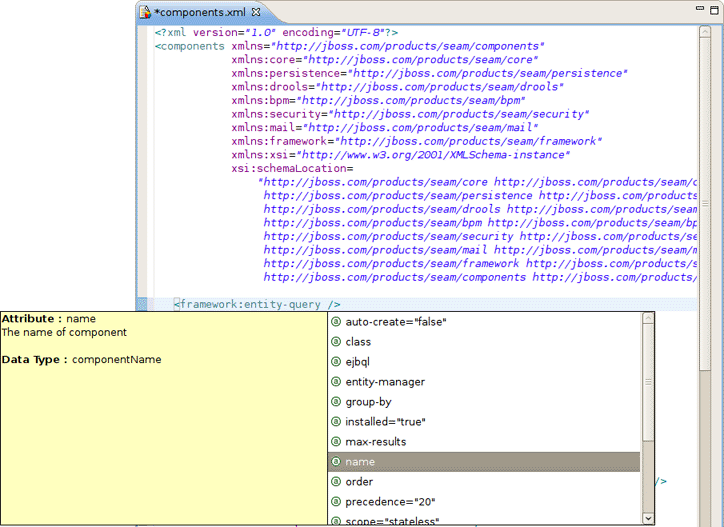Screen dimensions: 724x527
Task: Place cursor in framework:entity-query tag
Action: click(x=257, y=304)
